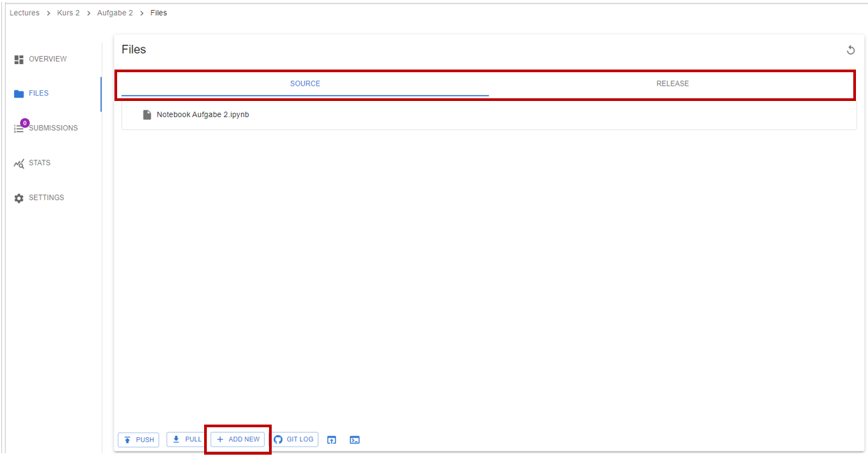
Task: Switch to the Release tab
Action: [x=672, y=84]
